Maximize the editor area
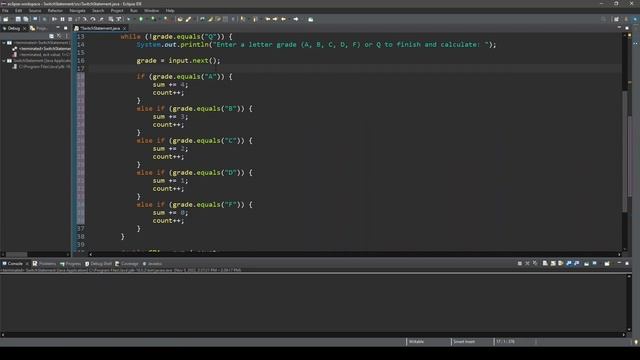Viewport: 640px width, 360px height. [627, 28]
